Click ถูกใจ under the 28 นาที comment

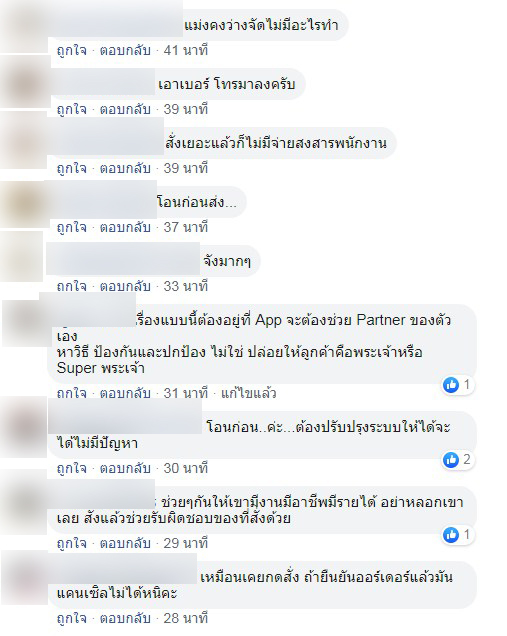pyautogui.click(x=72, y=618)
